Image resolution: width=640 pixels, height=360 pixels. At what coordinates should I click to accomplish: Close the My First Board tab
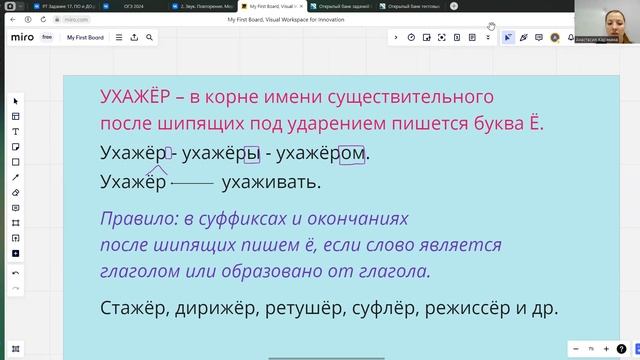coord(301,6)
